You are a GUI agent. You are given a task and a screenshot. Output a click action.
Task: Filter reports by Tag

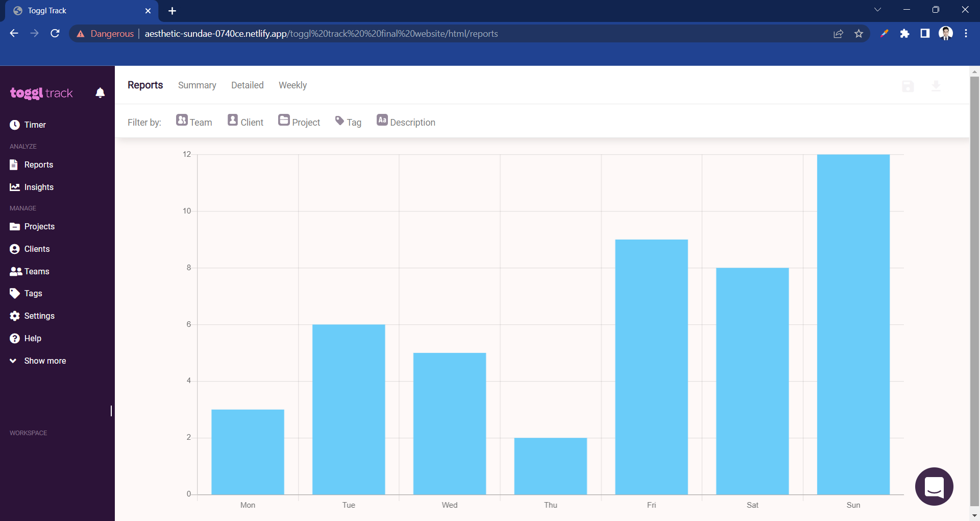click(x=348, y=122)
